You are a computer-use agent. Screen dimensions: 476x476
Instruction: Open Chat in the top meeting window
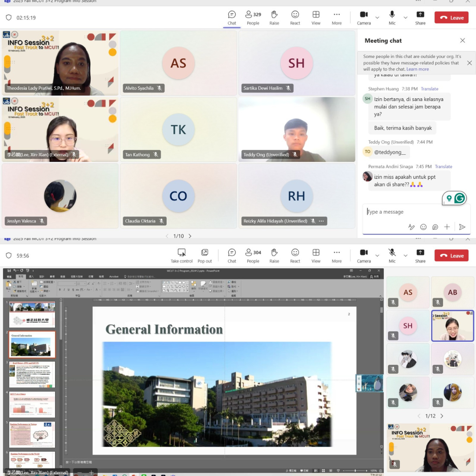[232, 18]
